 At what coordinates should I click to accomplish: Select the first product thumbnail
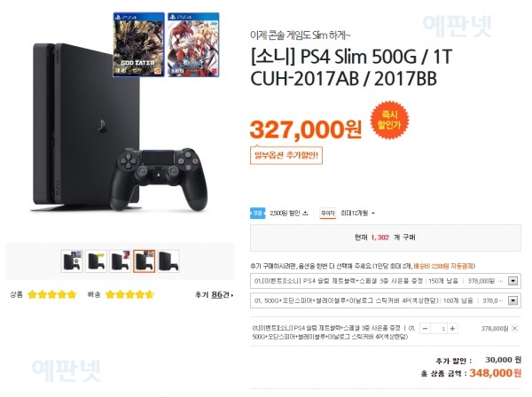click(x=72, y=261)
